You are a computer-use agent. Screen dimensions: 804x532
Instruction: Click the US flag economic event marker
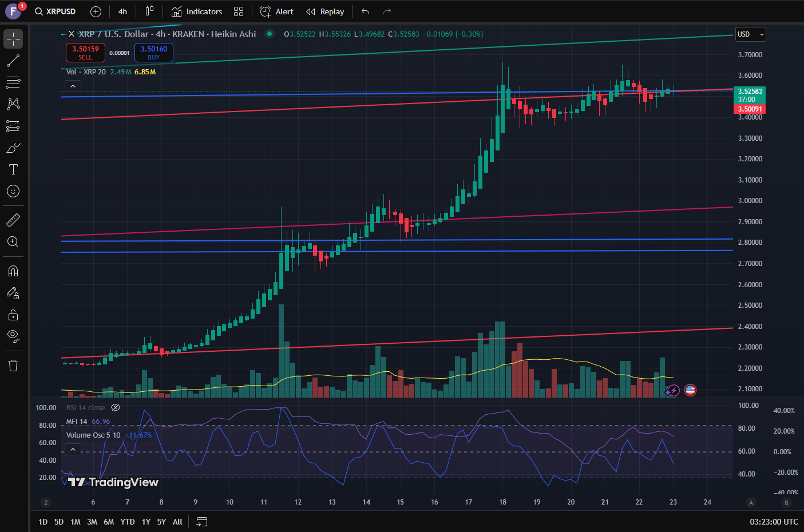[690, 390]
